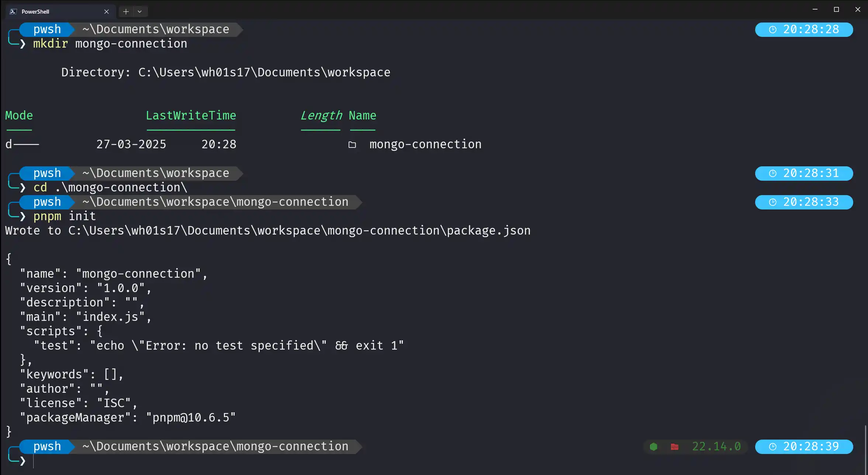Viewport: 868px width, 475px height.
Task: Open a new terminal tab
Action: [126, 11]
